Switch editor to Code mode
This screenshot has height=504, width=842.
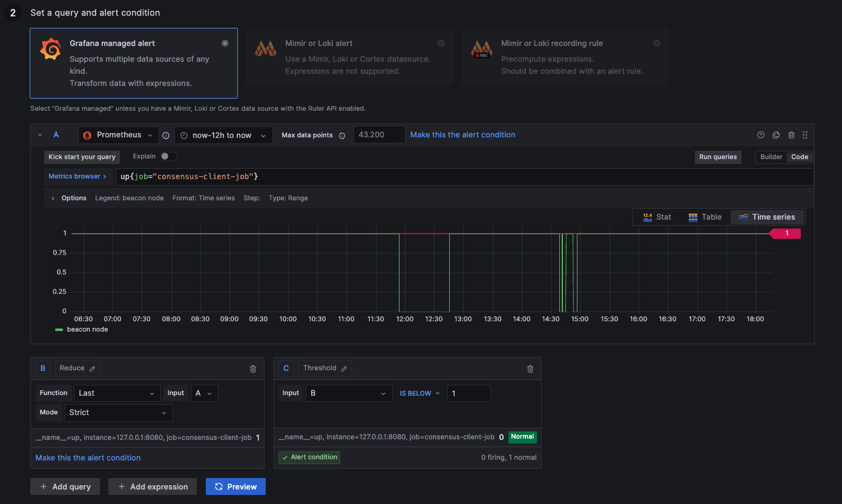pyautogui.click(x=800, y=157)
